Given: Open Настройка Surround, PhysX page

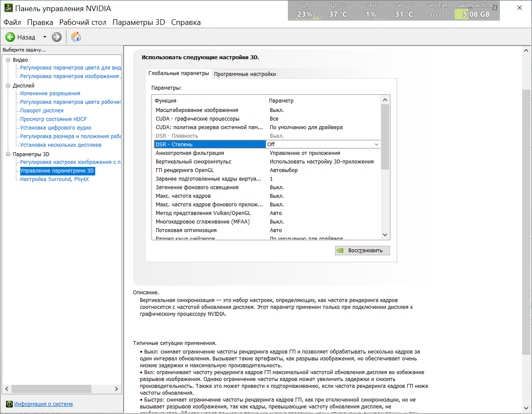Looking at the screenshot, I should [54, 179].
